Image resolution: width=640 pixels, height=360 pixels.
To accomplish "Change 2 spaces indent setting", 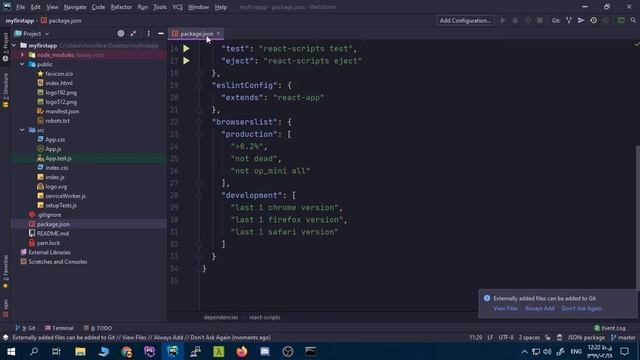I will [529, 338].
